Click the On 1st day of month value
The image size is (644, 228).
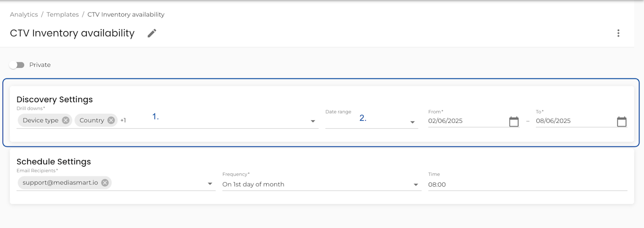tap(254, 185)
